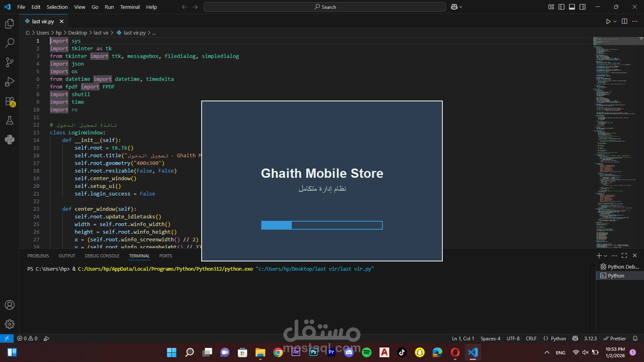
Task: Open the Python sidebar view
Action: pyautogui.click(x=10, y=140)
